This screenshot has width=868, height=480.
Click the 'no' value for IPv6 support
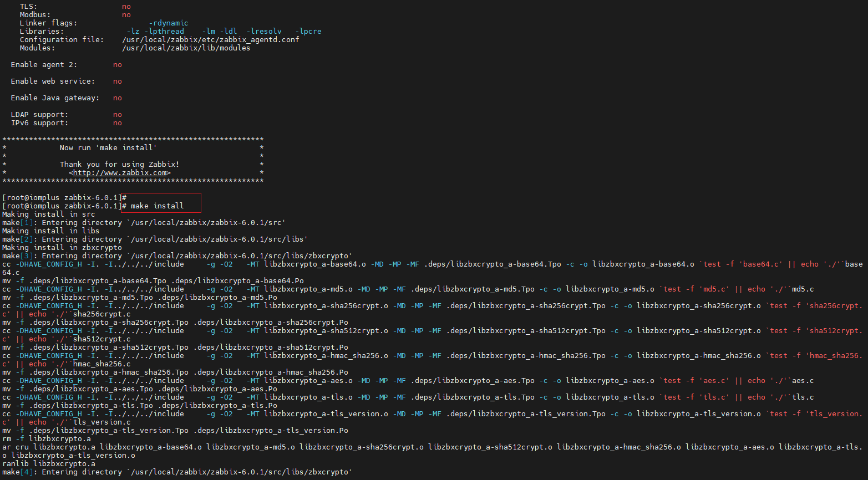(118, 123)
